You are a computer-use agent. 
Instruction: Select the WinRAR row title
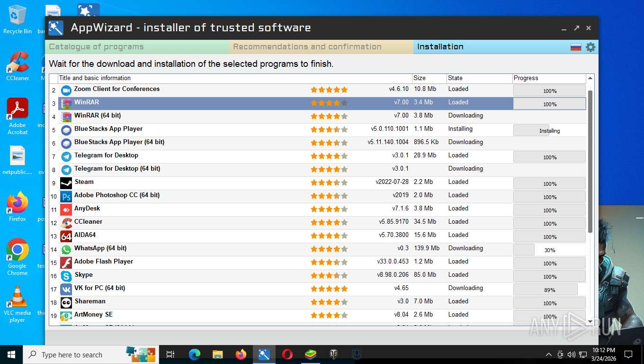87,102
